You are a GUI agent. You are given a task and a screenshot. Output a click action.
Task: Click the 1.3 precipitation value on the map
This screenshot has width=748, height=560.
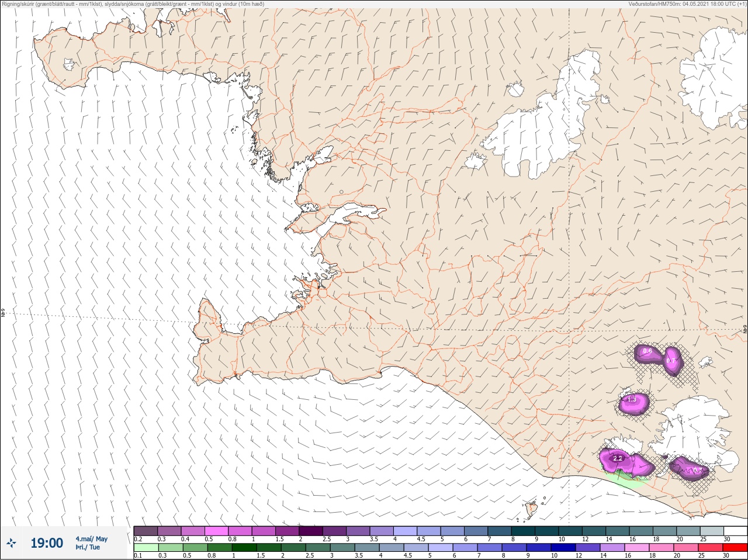coord(631,400)
